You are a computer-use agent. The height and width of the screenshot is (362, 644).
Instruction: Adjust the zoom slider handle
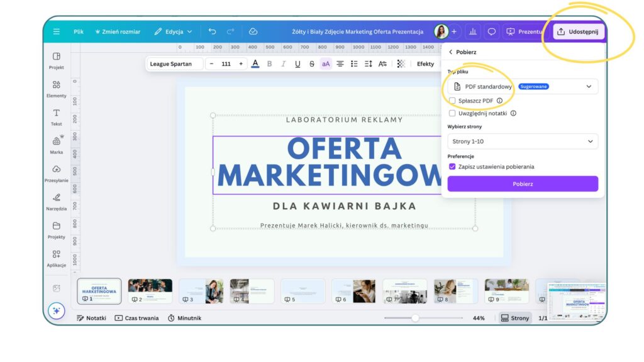(415, 318)
